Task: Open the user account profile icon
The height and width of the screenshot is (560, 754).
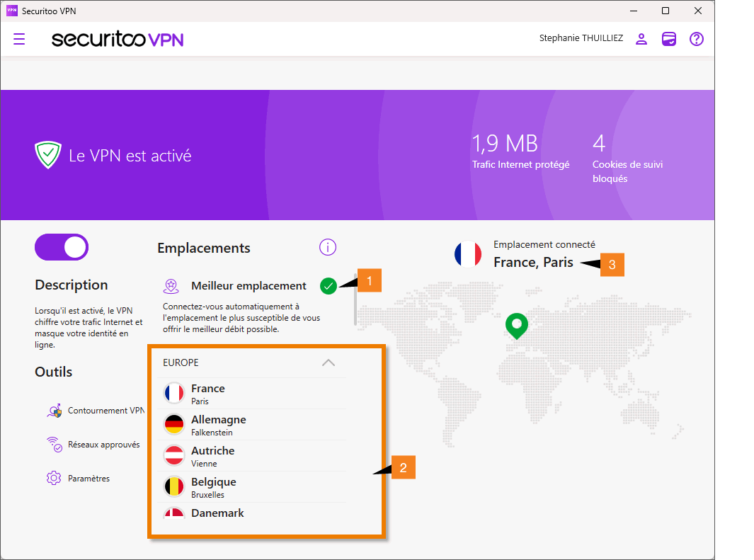Action: coord(641,39)
